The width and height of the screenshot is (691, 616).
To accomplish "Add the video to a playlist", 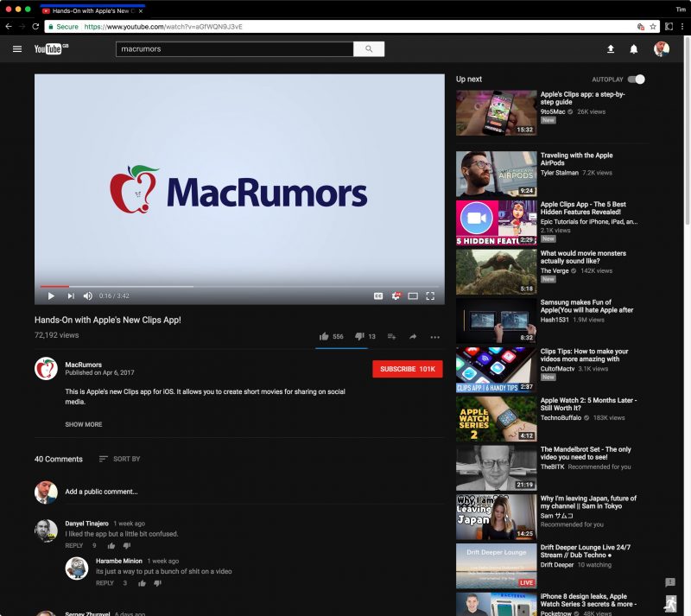I will pyautogui.click(x=391, y=337).
